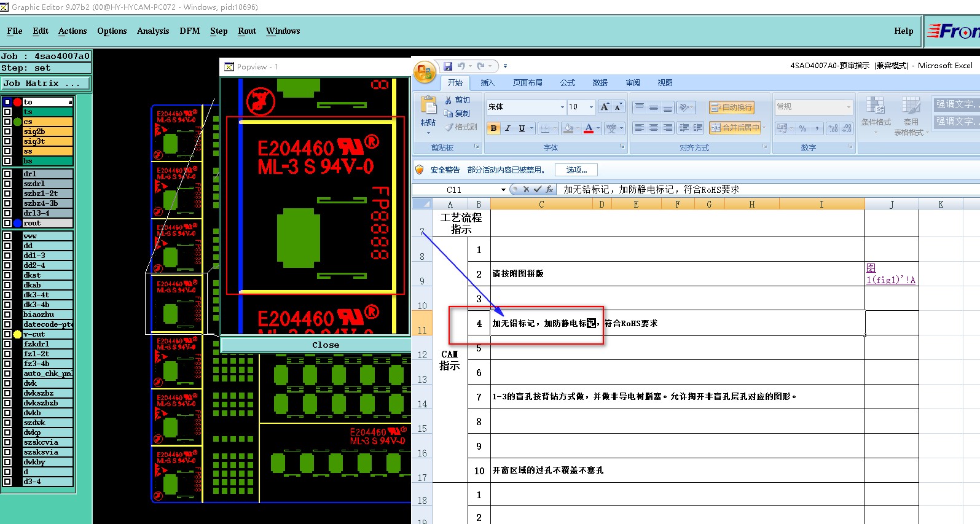Increase decimal places
Image resolution: width=980 pixels, height=524 pixels.
pos(833,128)
